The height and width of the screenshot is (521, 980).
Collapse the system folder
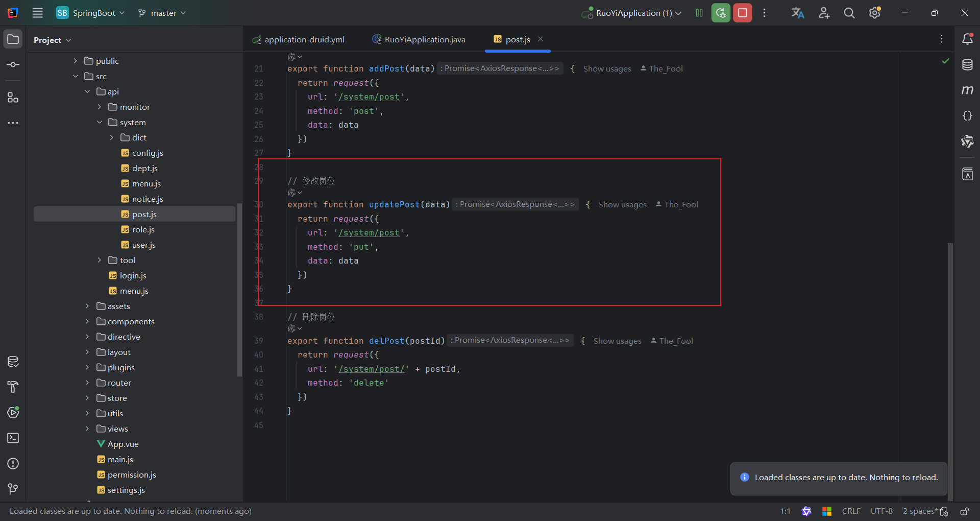coord(100,122)
